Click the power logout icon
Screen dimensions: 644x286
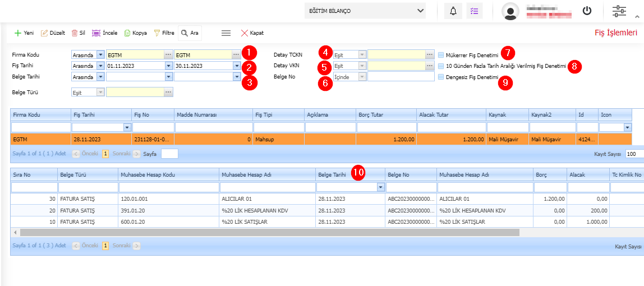[587, 11]
